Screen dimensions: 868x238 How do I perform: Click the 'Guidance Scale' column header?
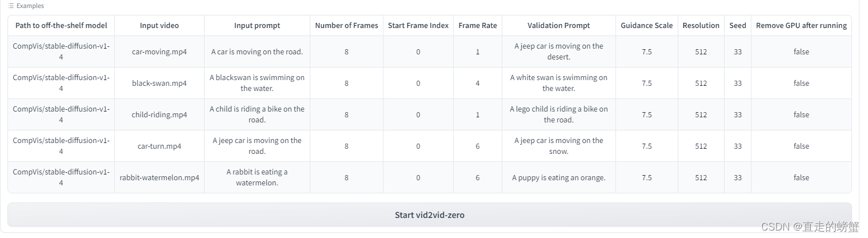click(646, 26)
